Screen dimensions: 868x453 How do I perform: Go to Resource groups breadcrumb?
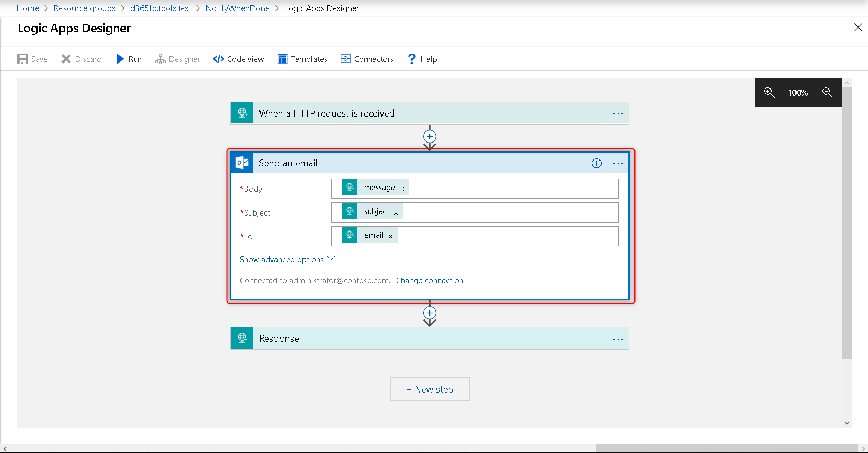(x=84, y=8)
